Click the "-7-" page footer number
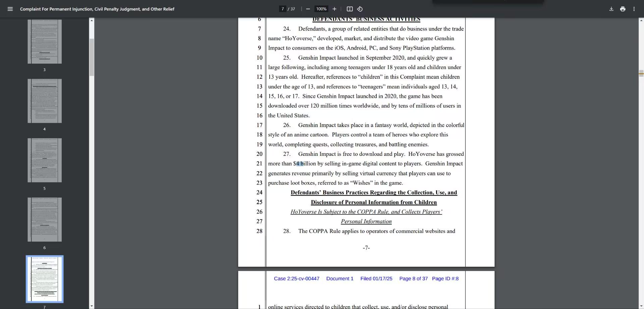This screenshot has height=309, width=644. 366,248
